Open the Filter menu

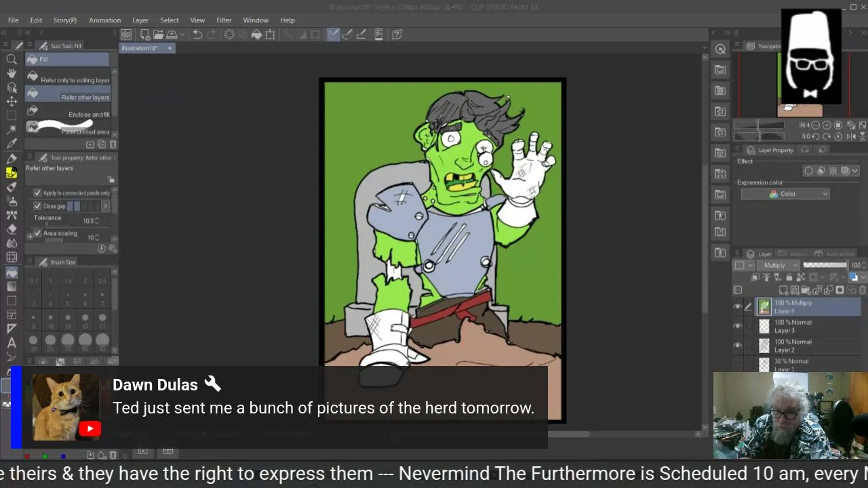[224, 20]
